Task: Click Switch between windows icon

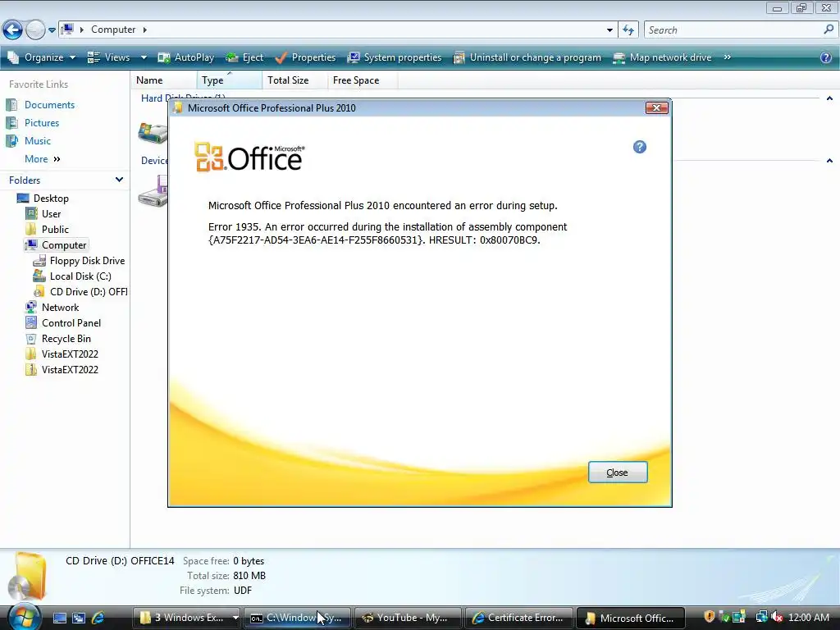Action: pos(79,619)
